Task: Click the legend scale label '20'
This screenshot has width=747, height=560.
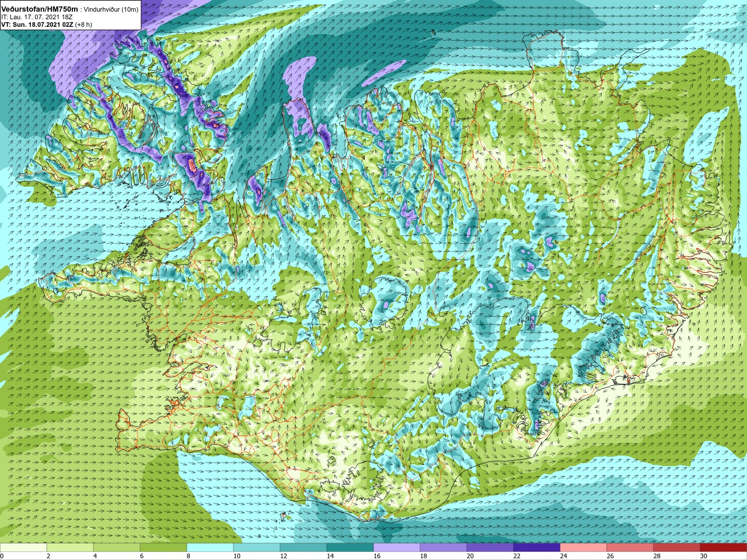Action: 470,556
